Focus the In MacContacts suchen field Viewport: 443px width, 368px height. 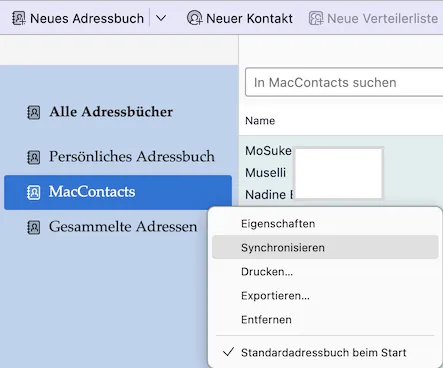(344, 82)
